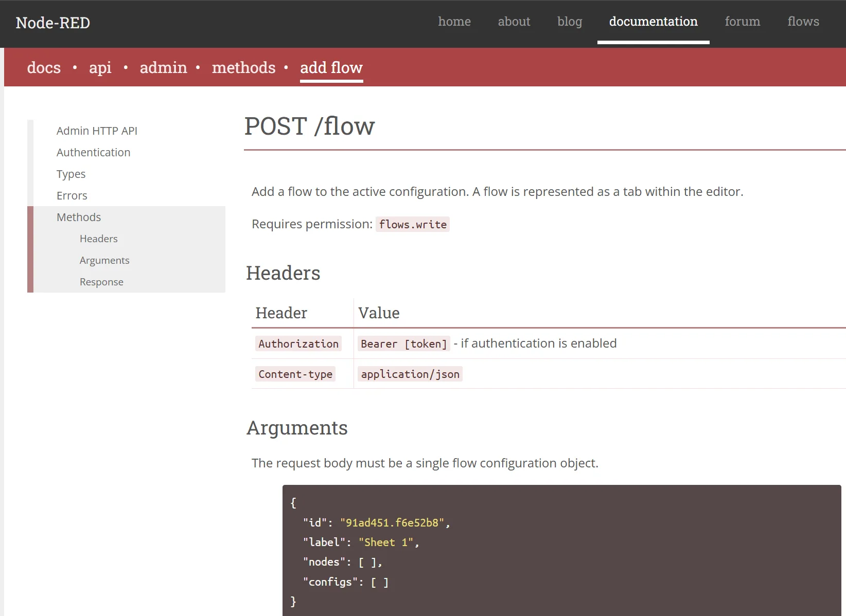Click the Headers section heading

pyautogui.click(x=283, y=273)
